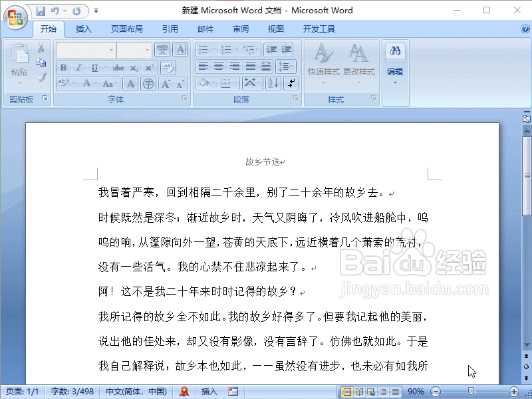Select the Format Painter brush
The width and height of the screenshot is (532, 399).
(41, 77)
